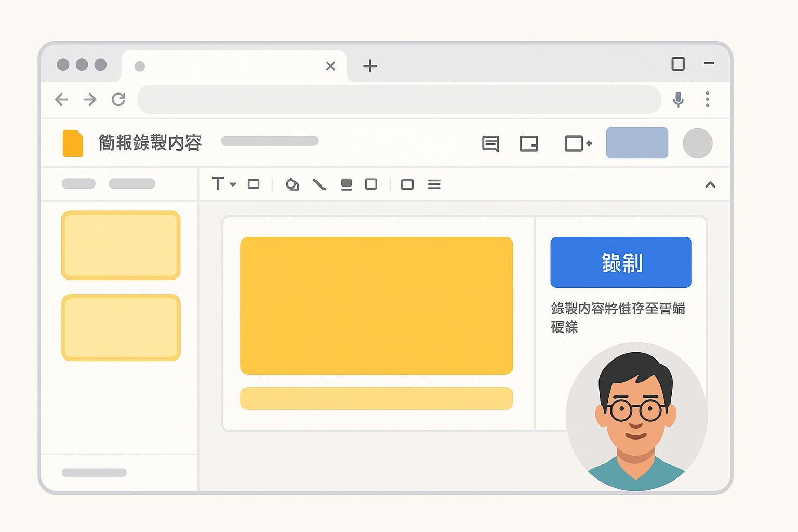This screenshot has height=532, width=798.
Task: Select the line tool in toolbar
Action: pyautogui.click(x=319, y=184)
